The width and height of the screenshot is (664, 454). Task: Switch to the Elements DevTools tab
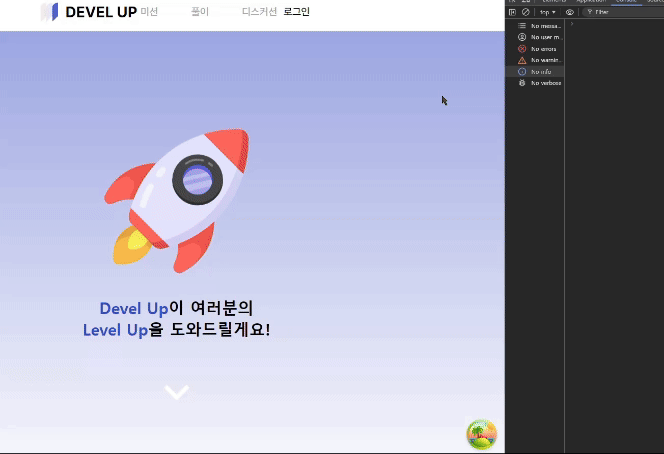pyautogui.click(x=554, y=2)
